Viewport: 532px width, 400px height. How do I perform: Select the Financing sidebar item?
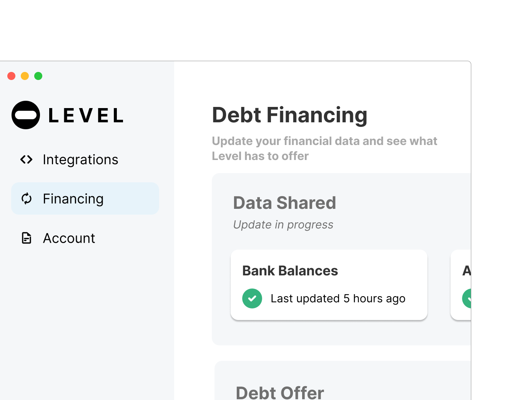[x=85, y=198]
